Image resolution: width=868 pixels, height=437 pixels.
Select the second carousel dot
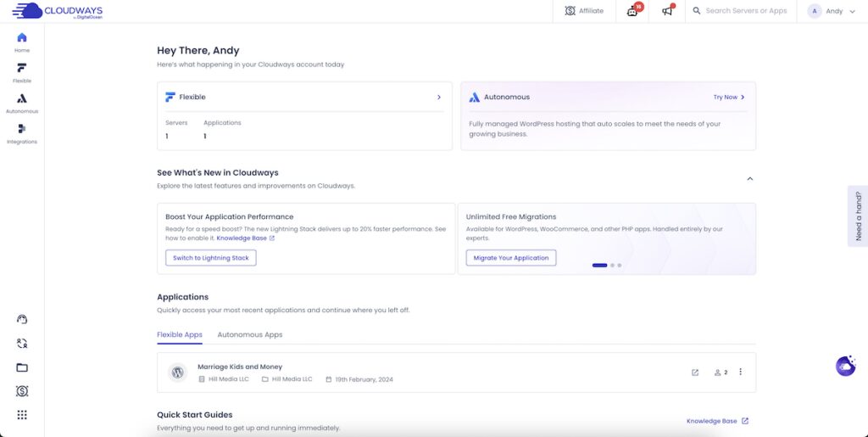(612, 266)
